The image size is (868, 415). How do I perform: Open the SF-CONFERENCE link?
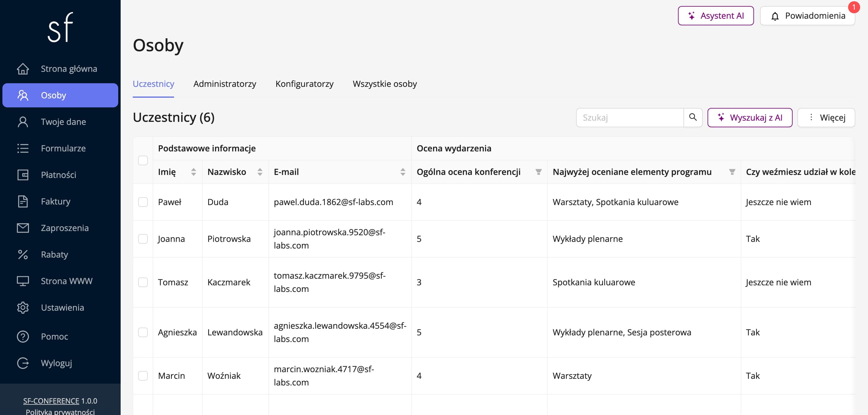51,401
